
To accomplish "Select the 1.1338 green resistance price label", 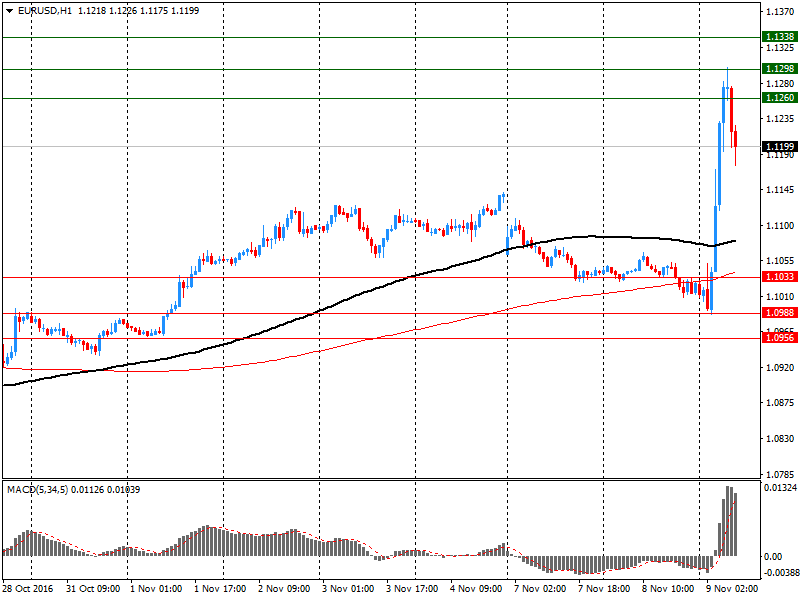I will [x=779, y=37].
